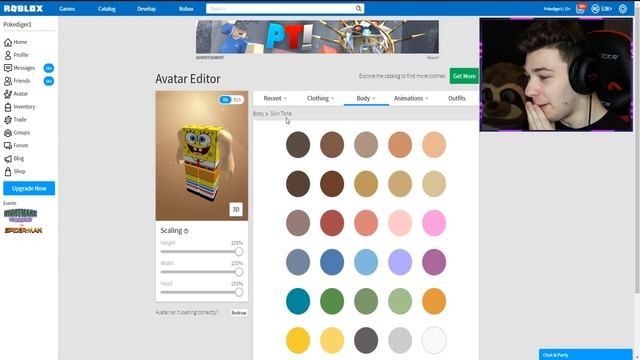Click the Upgrade Now button

pos(29,189)
